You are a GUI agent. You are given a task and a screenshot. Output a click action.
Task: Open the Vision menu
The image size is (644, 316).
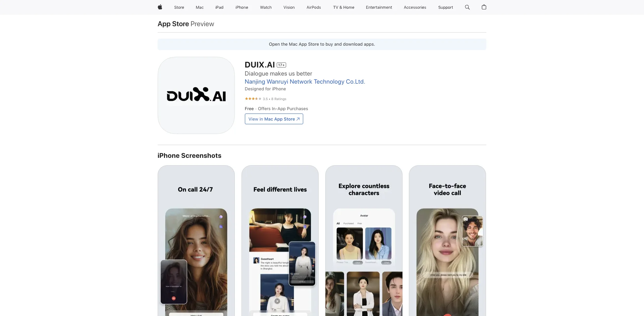289,7
